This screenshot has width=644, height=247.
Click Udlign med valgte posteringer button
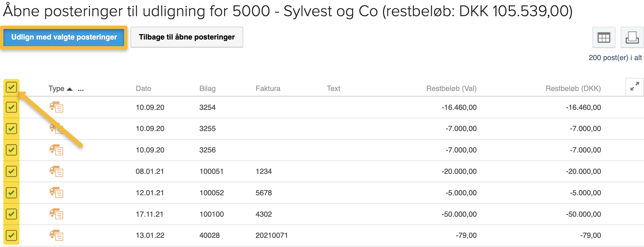64,37
